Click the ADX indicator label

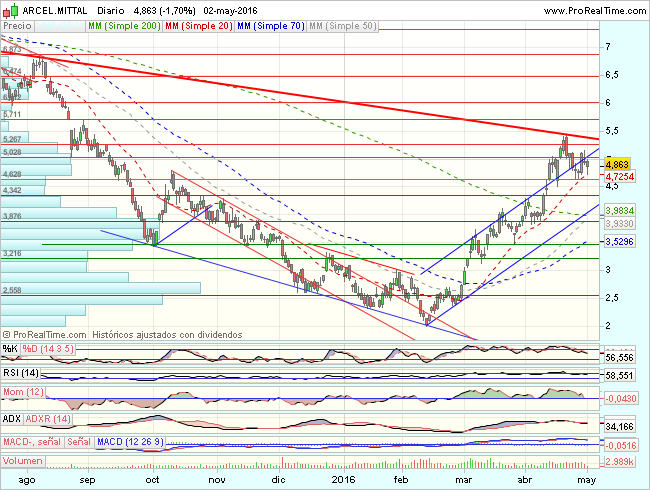click(x=12, y=419)
